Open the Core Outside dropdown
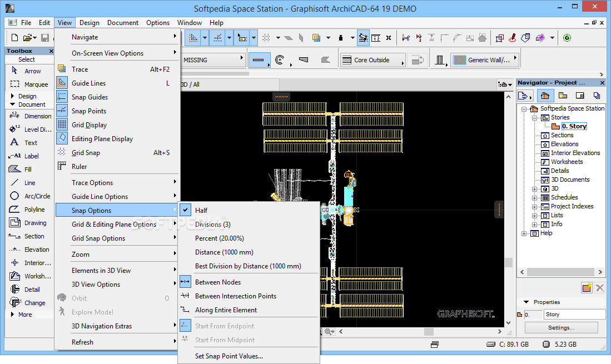 [x=372, y=60]
